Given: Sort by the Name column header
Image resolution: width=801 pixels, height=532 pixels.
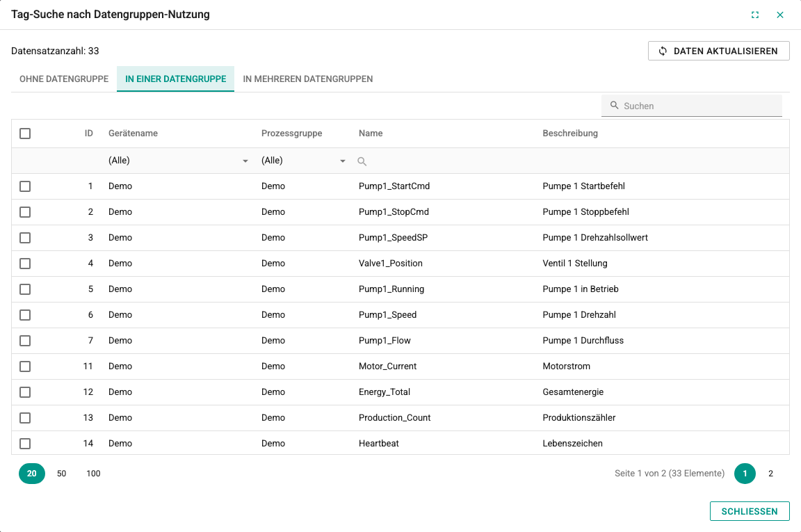Looking at the screenshot, I should tap(371, 134).
